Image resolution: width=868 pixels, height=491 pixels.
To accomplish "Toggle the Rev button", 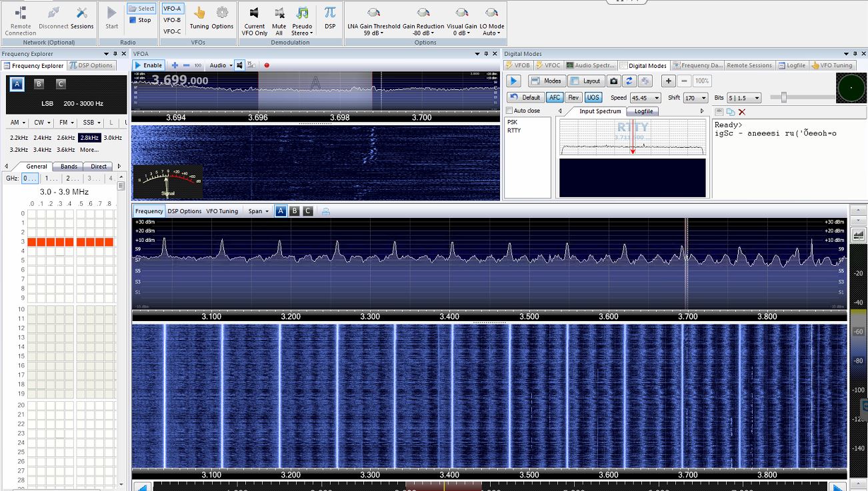I will (573, 97).
